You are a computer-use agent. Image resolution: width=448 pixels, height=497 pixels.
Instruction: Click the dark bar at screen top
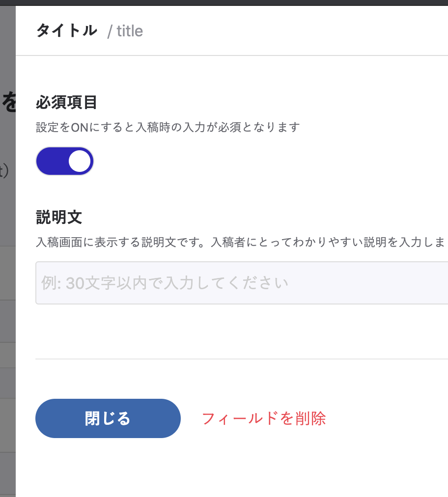(224, 2)
